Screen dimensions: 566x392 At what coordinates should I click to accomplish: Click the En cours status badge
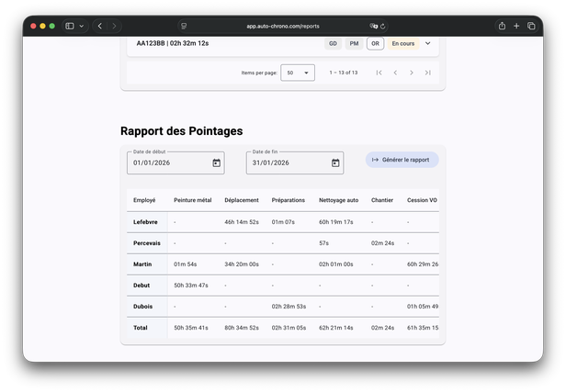[402, 43]
